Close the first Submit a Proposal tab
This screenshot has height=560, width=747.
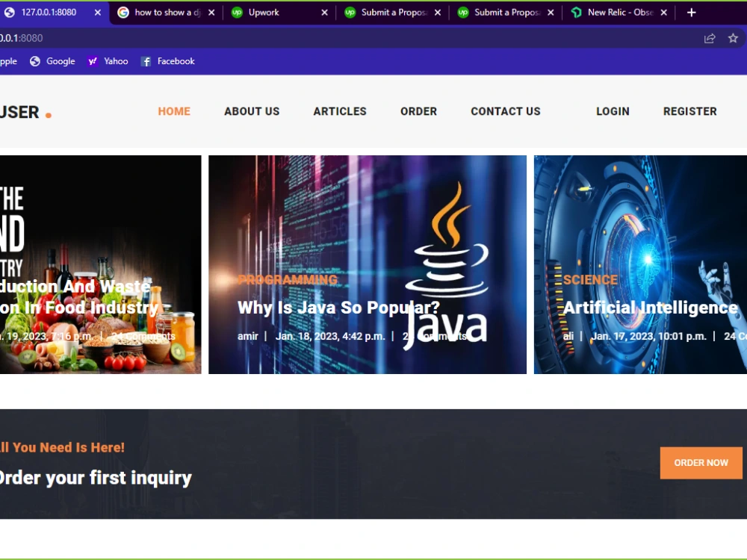(x=437, y=13)
